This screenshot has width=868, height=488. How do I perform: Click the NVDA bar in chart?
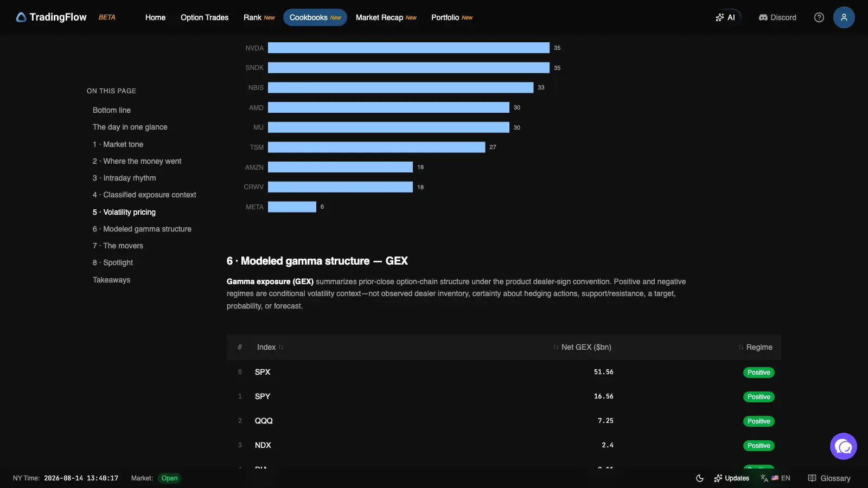409,48
